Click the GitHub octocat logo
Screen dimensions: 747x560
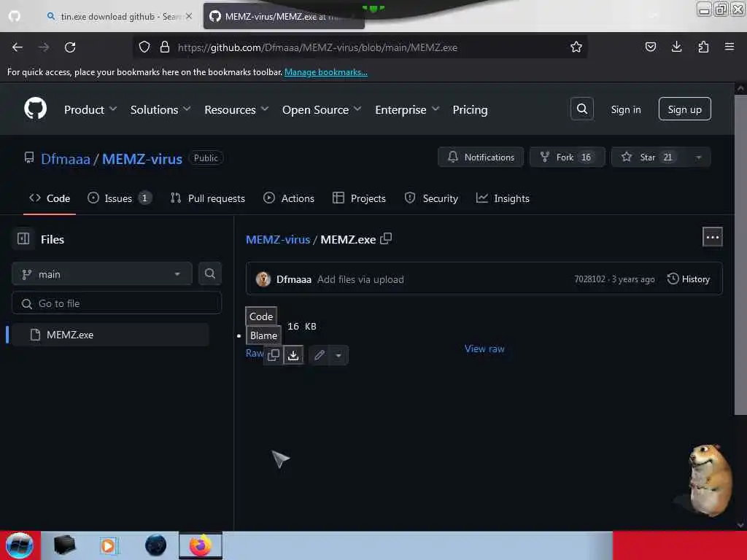pyautogui.click(x=35, y=109)
